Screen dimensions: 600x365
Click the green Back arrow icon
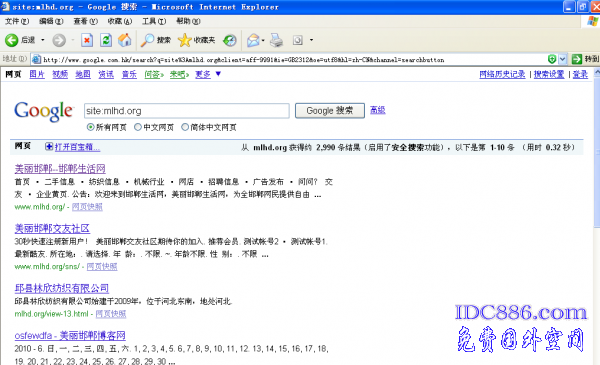tap(11, 40)
